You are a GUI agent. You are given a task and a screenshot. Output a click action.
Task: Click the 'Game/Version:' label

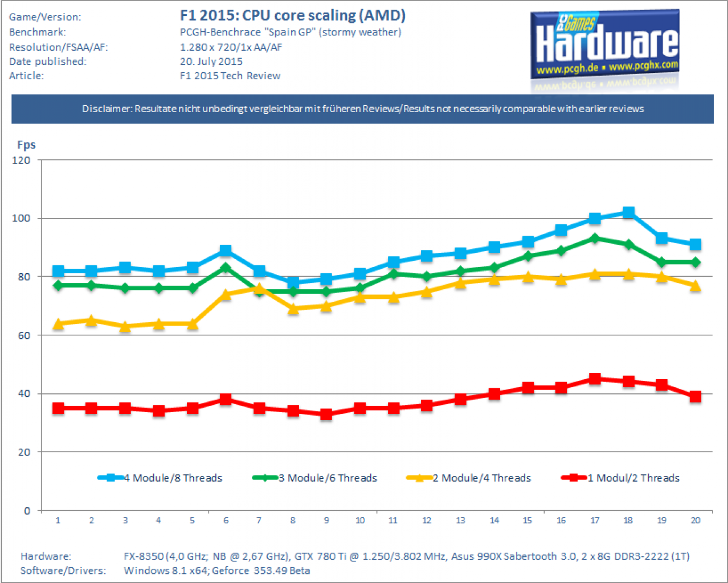point(45,17)
